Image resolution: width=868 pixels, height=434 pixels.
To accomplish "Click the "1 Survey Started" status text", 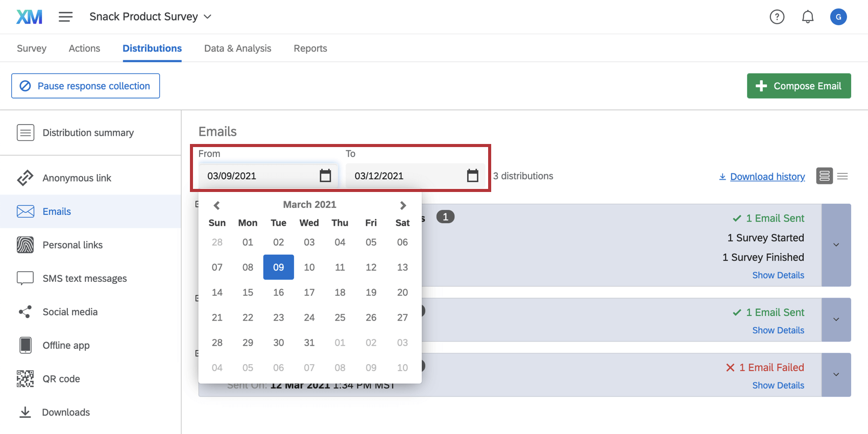I will tap(765, 238).
